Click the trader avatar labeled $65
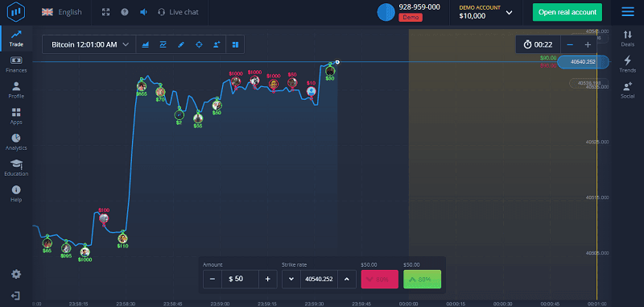 (x=47, y=243)
